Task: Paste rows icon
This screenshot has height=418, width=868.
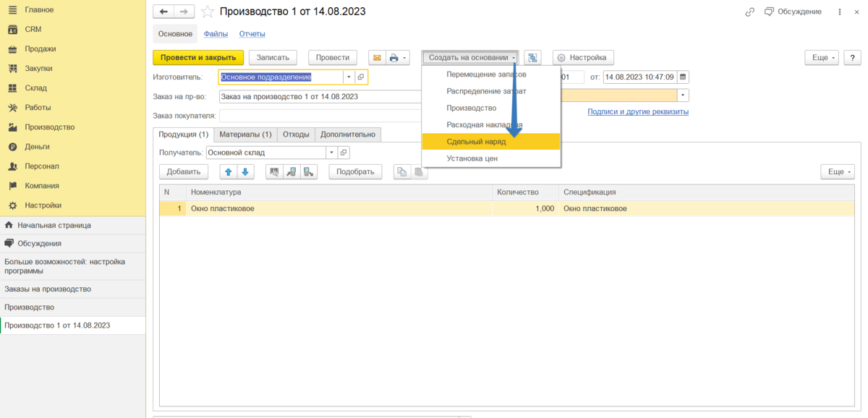Action: pos(419,171)
